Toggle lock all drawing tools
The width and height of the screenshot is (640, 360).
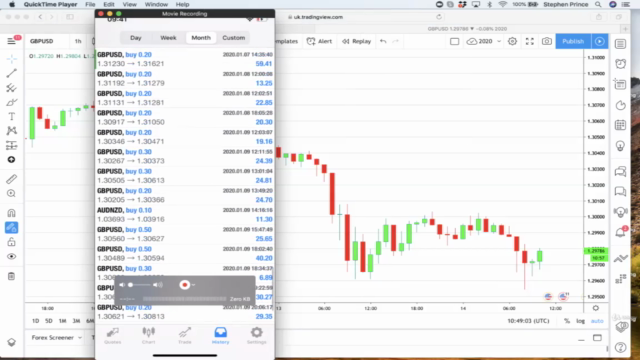(x=11, y=242)
